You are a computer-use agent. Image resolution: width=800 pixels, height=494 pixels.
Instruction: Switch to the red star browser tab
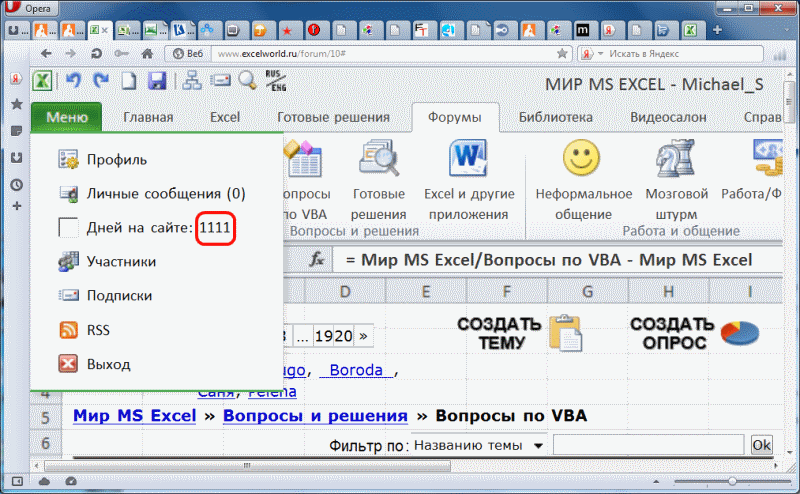287,31
